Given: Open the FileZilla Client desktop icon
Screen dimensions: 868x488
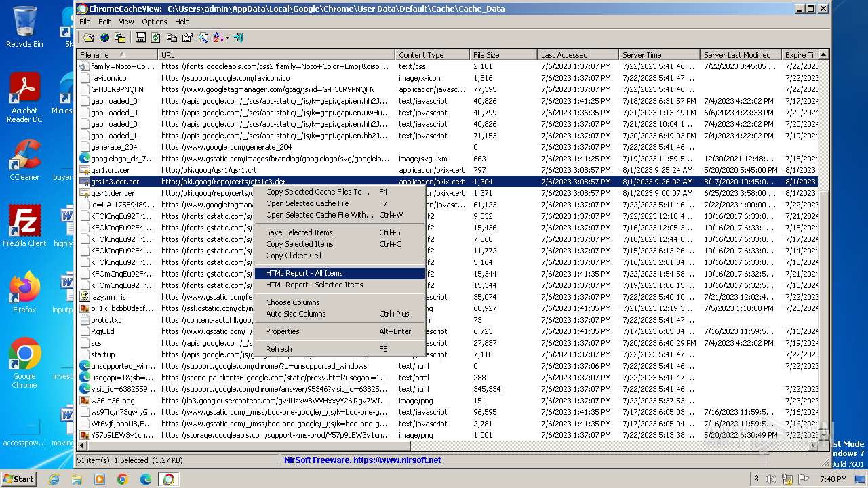Looking at the screenshot, I should 24,226.
